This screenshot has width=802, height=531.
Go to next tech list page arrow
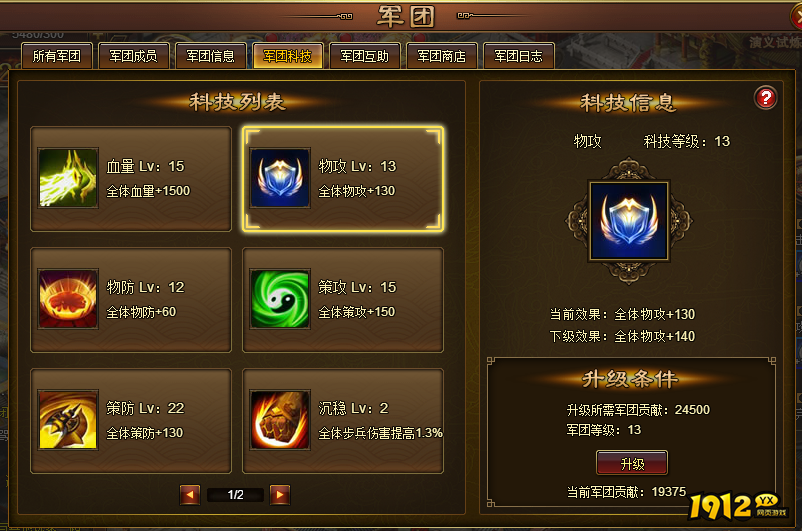click(x=280, y=495)
